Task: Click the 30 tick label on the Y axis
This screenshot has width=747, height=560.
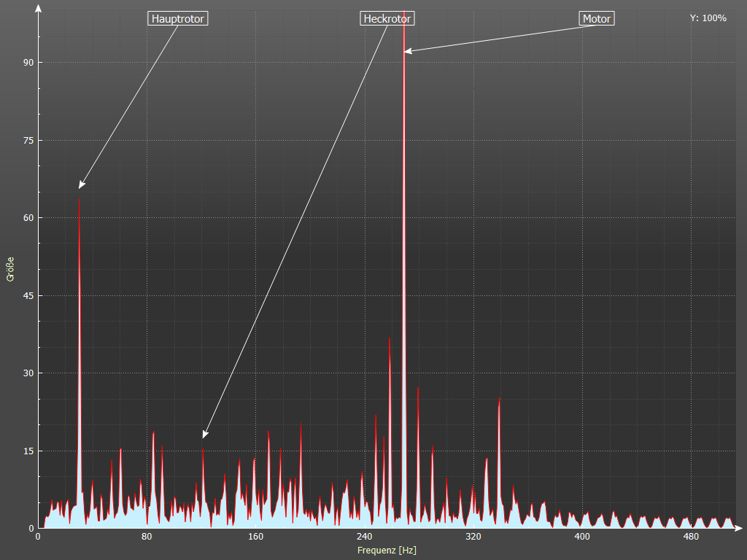Action: [28, 373]
